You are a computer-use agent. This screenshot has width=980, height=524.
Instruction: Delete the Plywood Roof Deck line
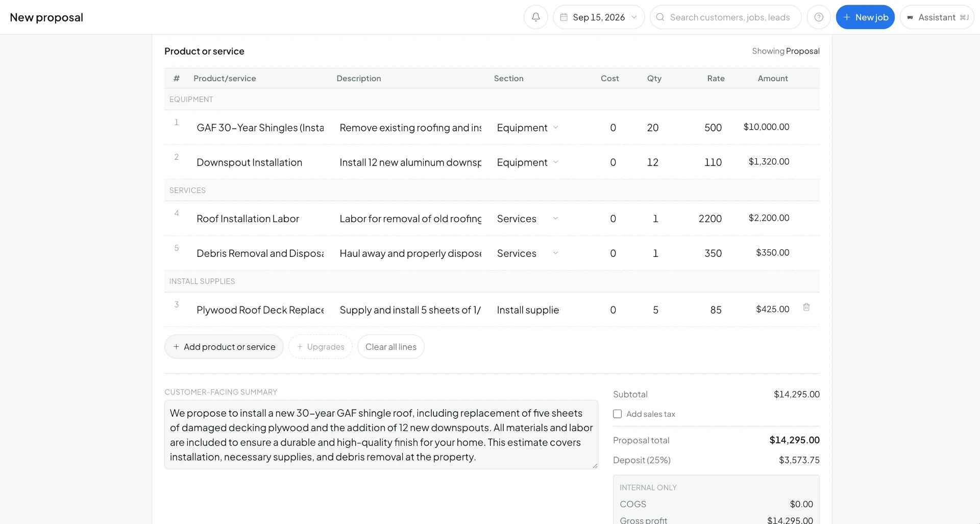[x=806, y=307]
